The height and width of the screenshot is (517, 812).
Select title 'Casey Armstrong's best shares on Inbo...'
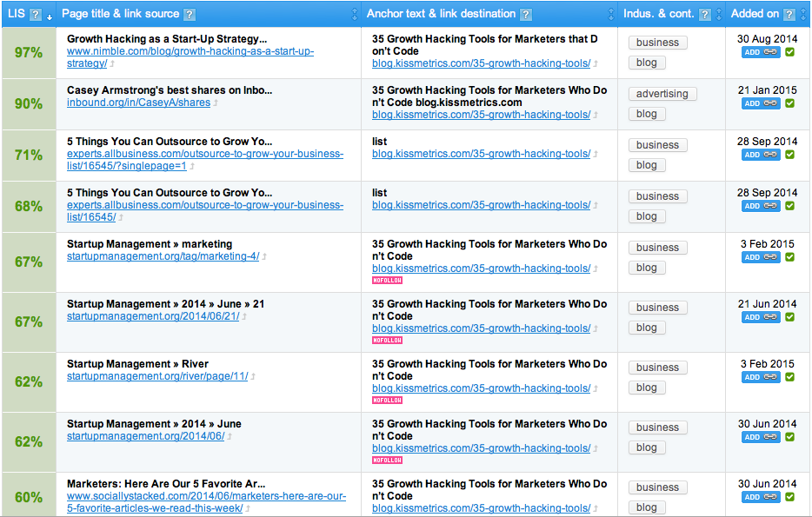pos(170,90)
